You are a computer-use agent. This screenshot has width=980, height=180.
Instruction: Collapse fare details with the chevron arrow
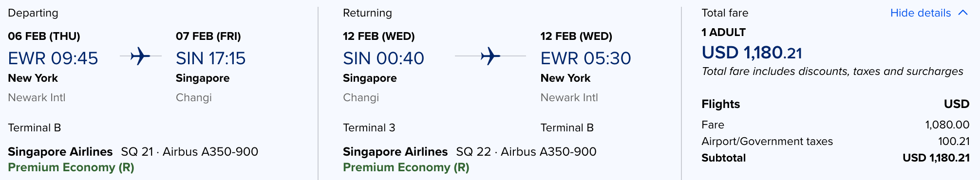[x=963, y=13]
